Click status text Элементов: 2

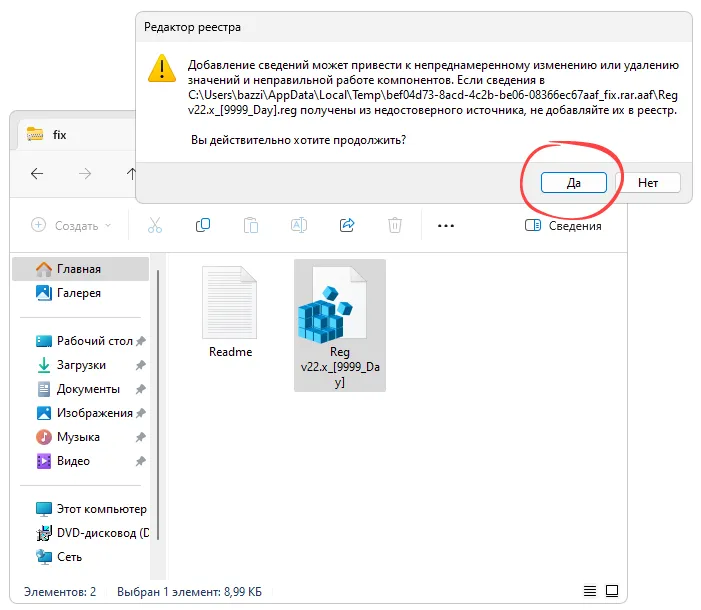(60, 592)
